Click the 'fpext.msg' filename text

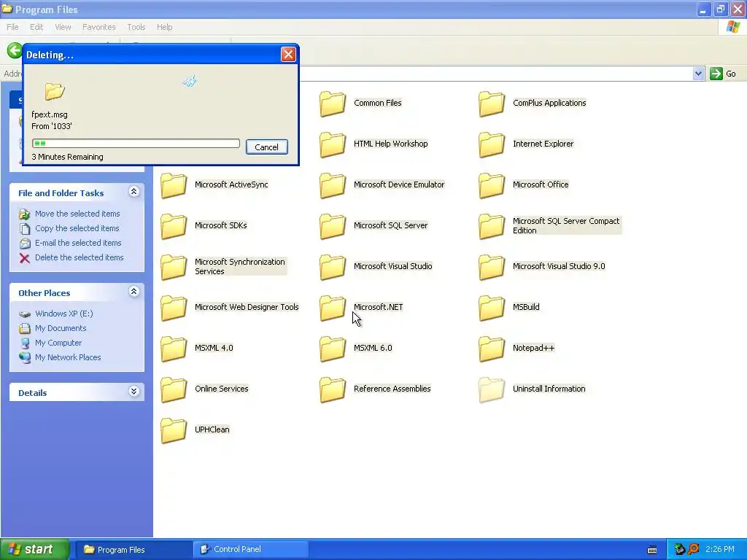(x=50, y=114)
